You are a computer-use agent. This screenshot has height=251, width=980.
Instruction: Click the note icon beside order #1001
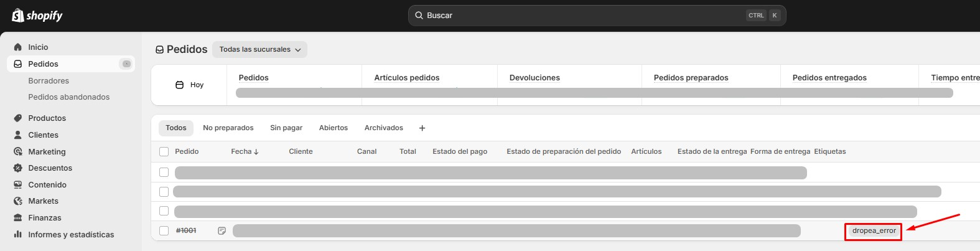click(222, 230)
